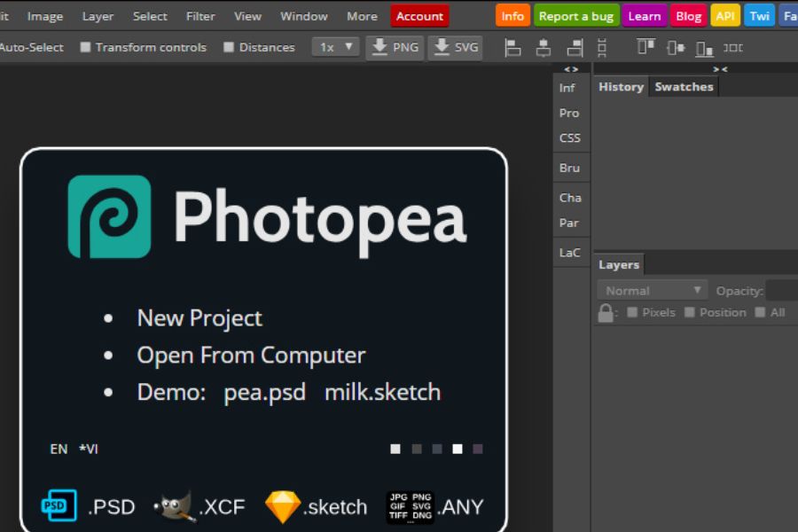Click the align vertical centers icon
This screenshot has width=798, height=532.
pyautogui.click(x=676, y=48)
